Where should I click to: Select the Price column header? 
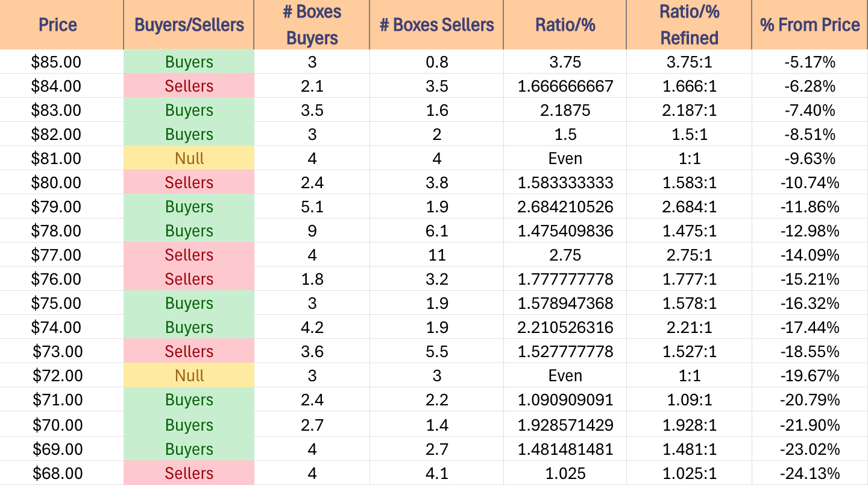[57, 25]
